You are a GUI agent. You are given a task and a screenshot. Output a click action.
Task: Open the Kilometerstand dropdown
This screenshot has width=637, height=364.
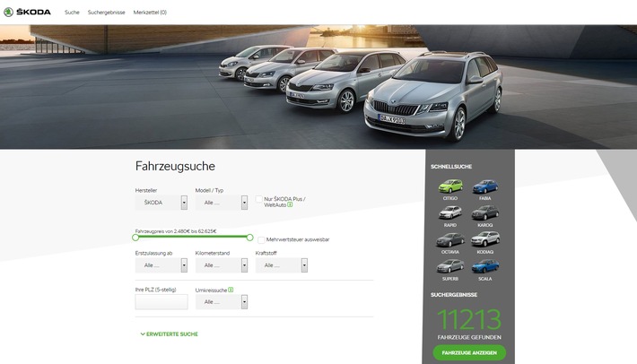tap(222, 265)
